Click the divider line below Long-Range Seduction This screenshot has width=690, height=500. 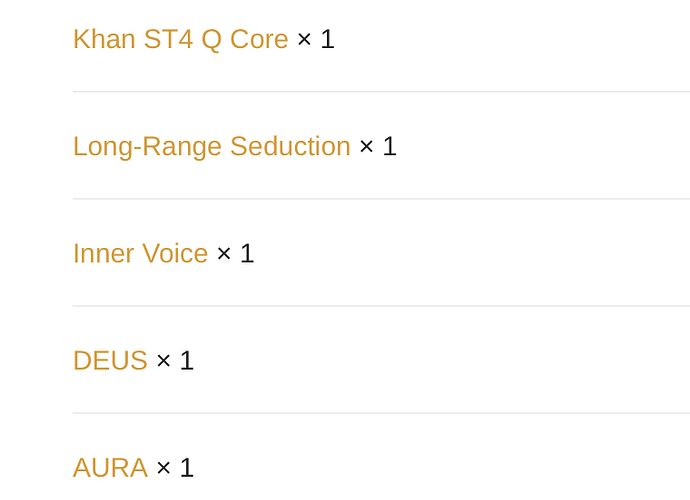click(x=381, y=199)
